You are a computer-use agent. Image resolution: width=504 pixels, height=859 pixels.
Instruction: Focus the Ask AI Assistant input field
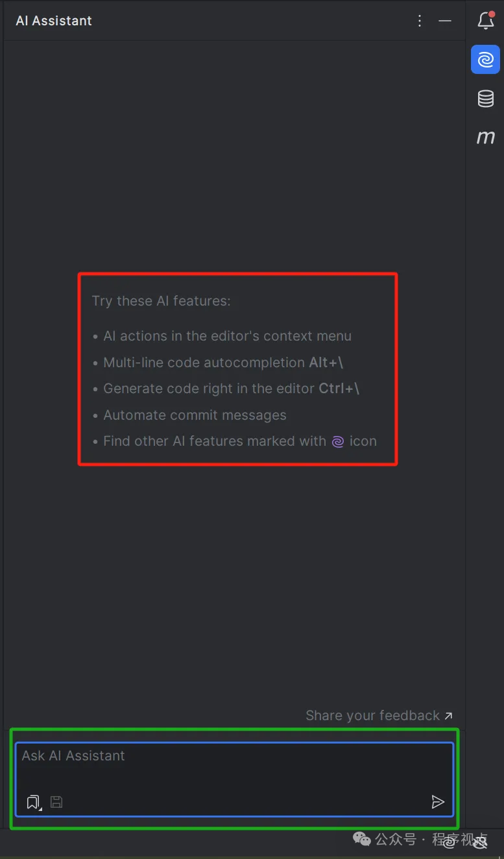[234, 779]
